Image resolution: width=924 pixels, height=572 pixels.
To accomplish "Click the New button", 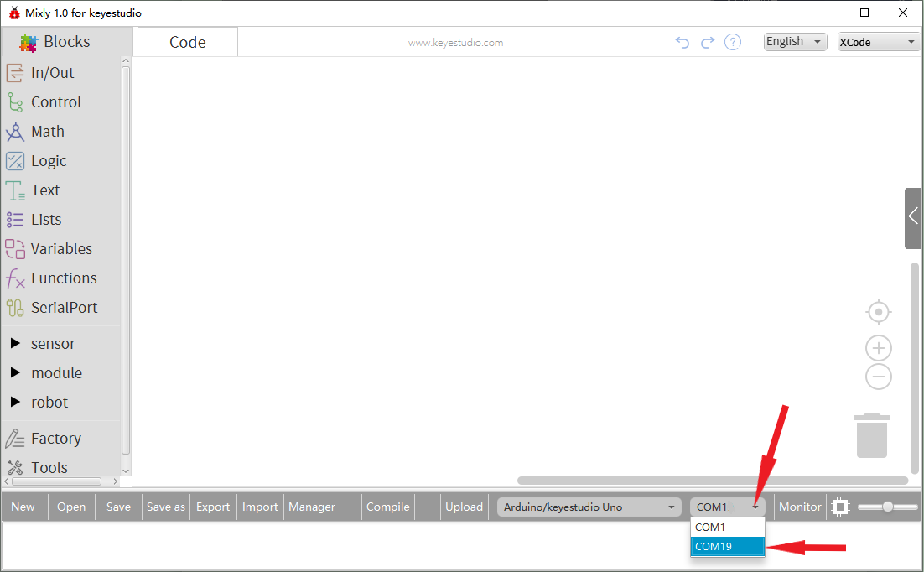I will click(x=23, y=507).
